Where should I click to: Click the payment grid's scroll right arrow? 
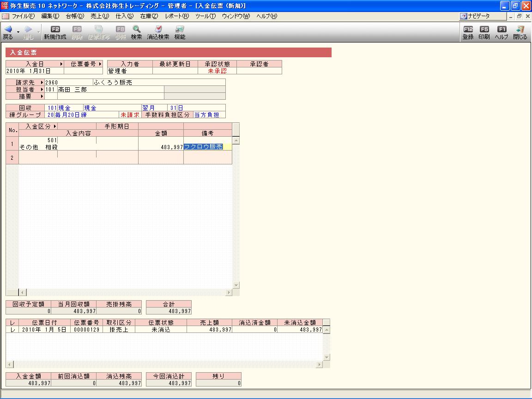[x=229, y=292]
